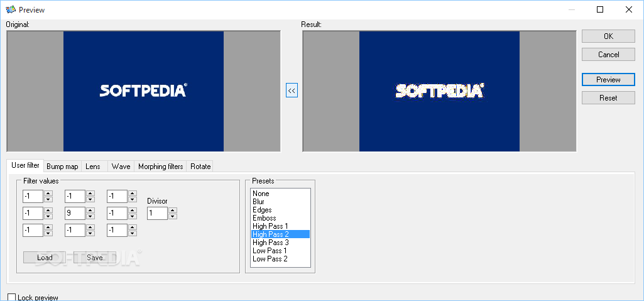Click the << copy-result-to-original button

pos(292,90)
